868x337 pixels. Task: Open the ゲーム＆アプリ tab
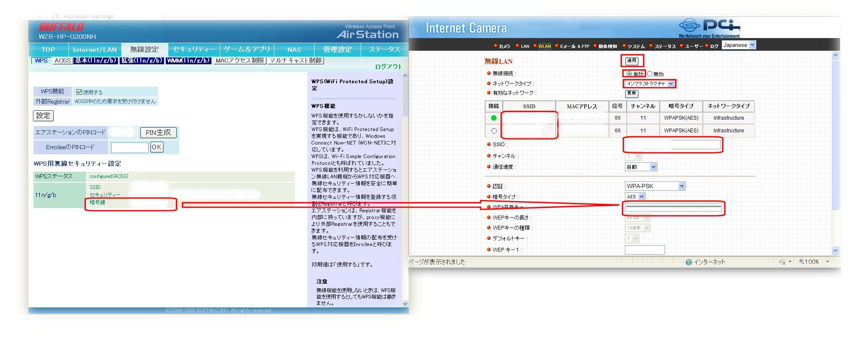coord(247,49)
